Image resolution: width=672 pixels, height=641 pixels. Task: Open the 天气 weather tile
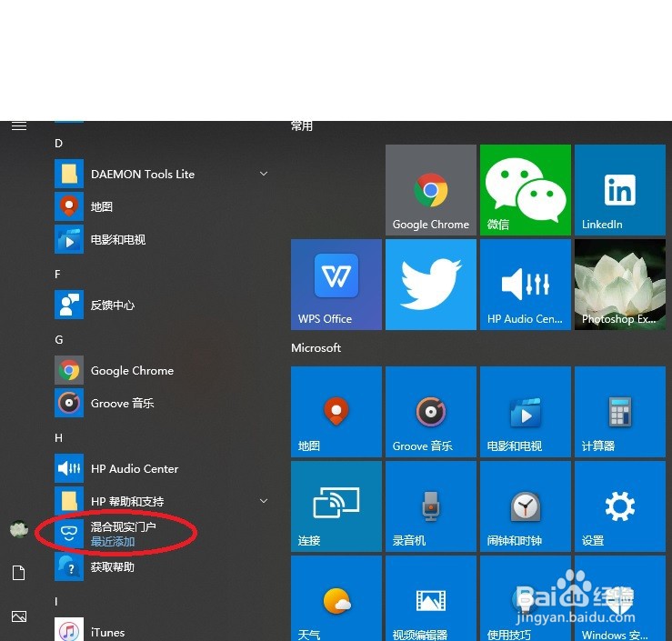coord(336,598)
